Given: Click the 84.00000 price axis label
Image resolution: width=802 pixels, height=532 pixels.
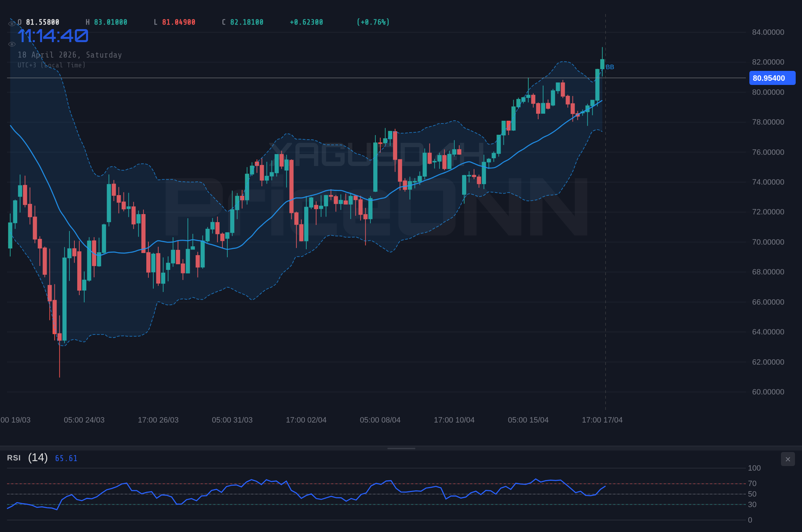Looking at the screenshot, I should [768, 32].
